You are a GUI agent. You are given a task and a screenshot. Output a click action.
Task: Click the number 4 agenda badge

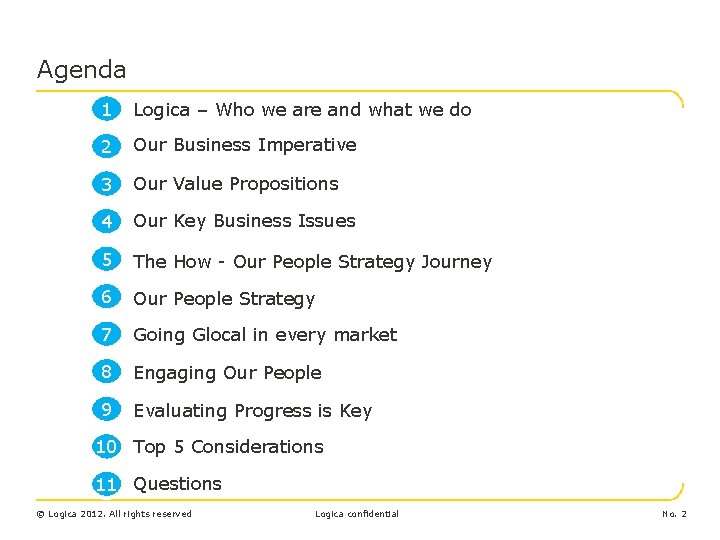tap(107, 221)
